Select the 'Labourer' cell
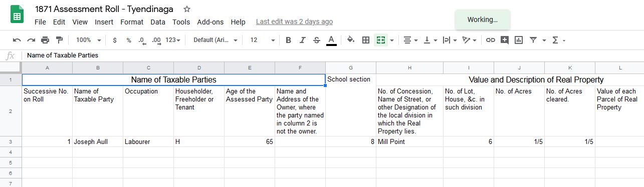 148,142
